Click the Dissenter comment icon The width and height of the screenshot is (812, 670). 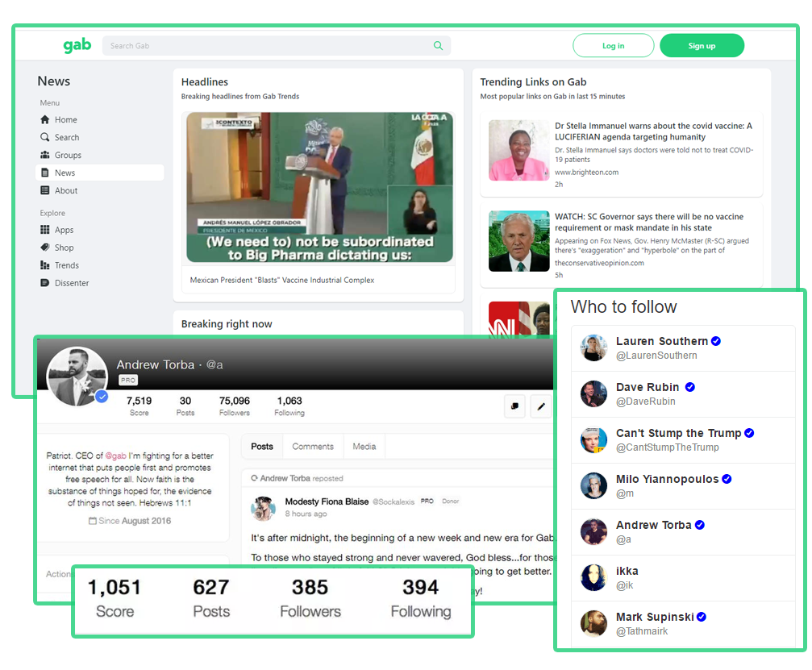click(45, 283)
